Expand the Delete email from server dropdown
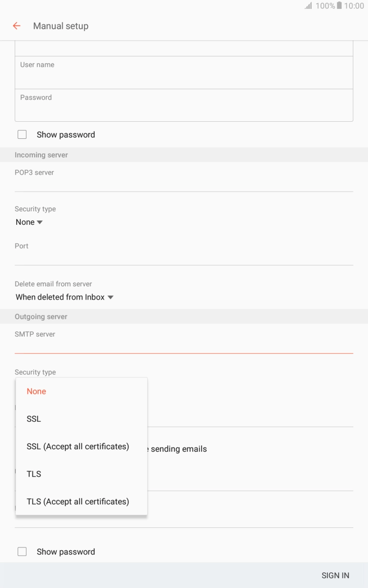 pyautogui.click(x=64, y=297)
